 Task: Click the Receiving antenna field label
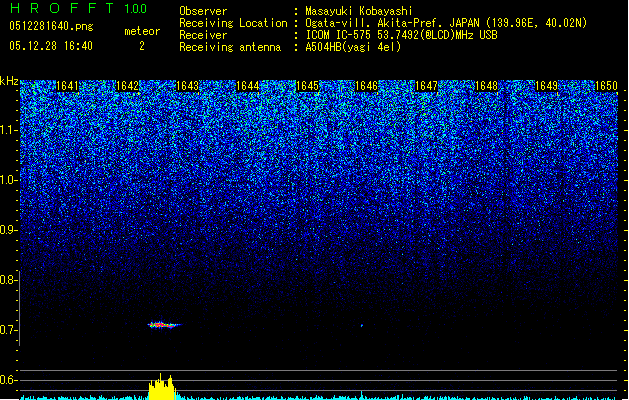[230, 47]
